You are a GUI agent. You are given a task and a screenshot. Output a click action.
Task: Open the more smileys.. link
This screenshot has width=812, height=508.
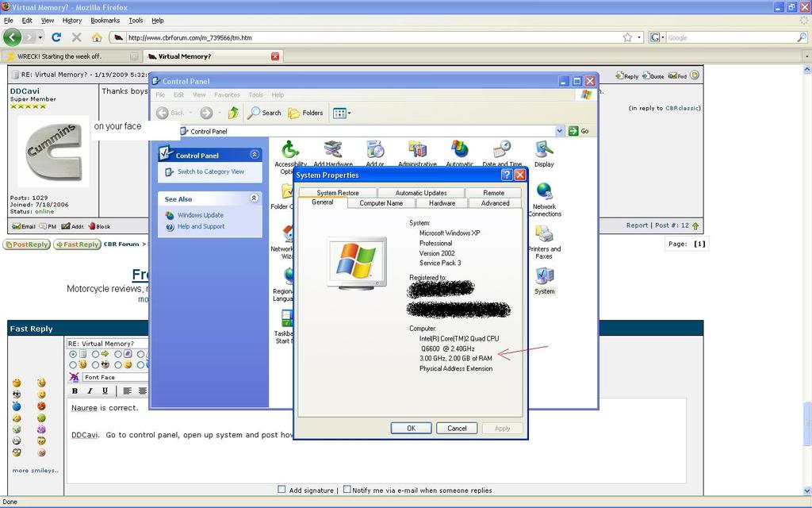pos(36,471)
